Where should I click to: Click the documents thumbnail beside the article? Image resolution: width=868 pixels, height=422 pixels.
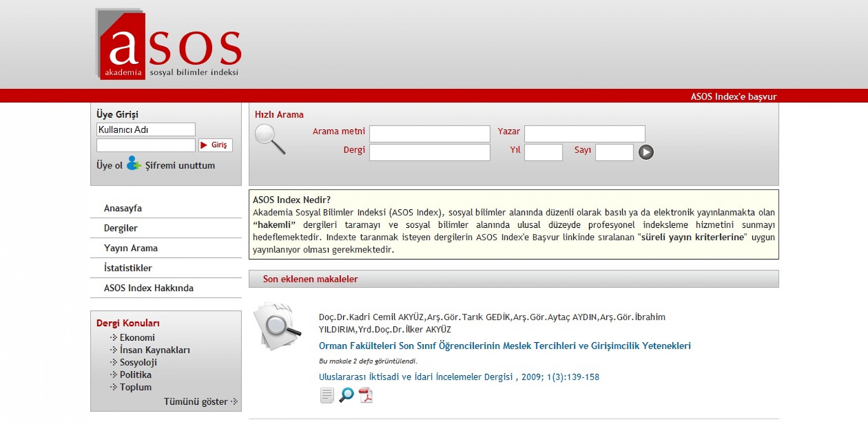pyautogui.click(x=277, y=326)
